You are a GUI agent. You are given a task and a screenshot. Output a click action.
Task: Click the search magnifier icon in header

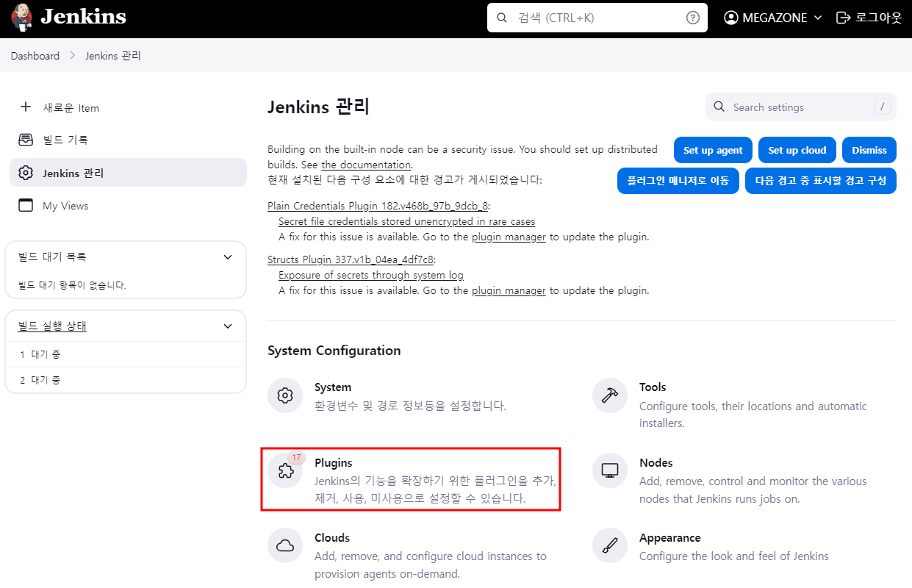coord(503,18)
